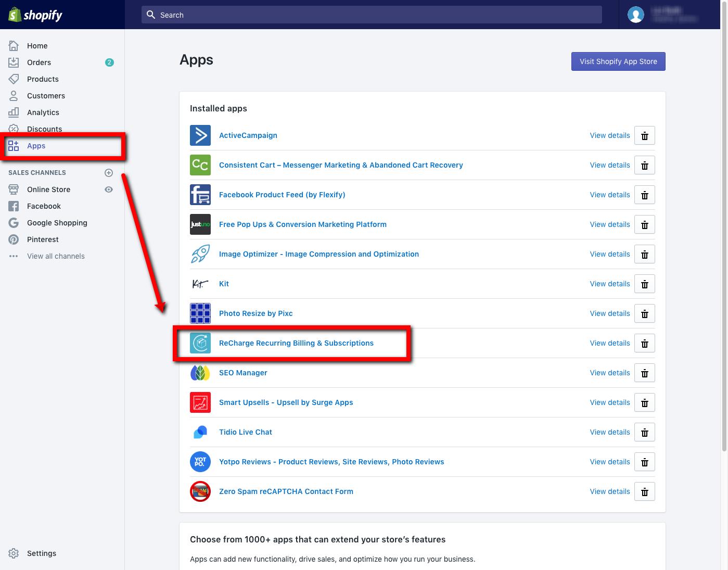
Task: Open the user account avatar menu
Action: 635,15
